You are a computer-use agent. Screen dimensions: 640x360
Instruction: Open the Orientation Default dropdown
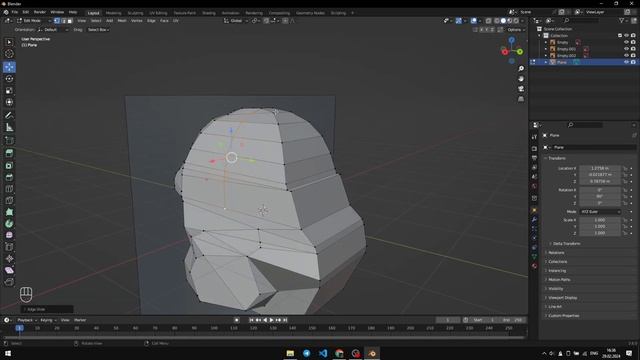click(x=53, y=30)
